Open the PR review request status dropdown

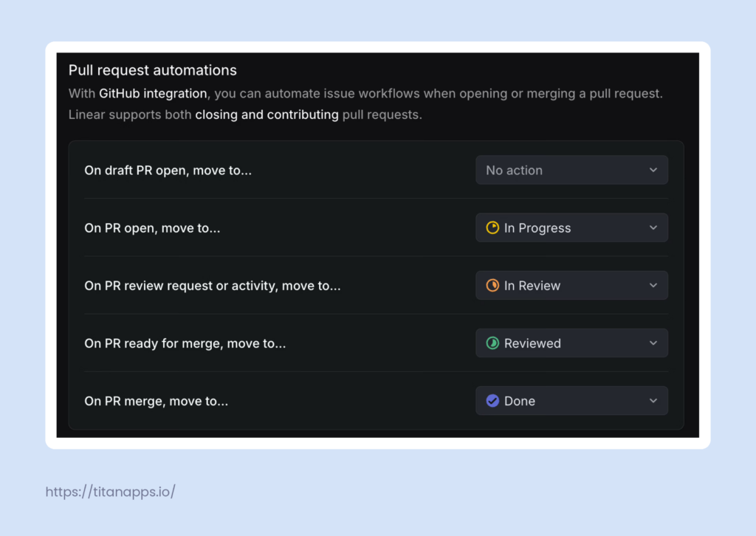click(x=571, y=286)
